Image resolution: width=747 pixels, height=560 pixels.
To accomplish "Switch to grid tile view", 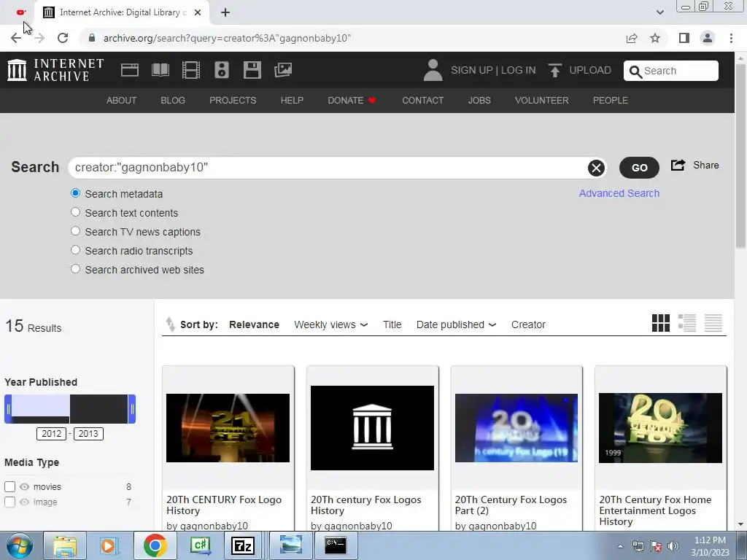I will (x=661, y=323).
